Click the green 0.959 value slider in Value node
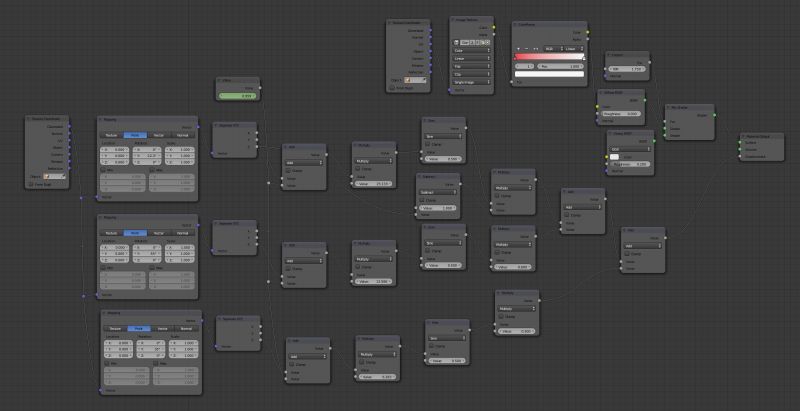 pos(237,96)
